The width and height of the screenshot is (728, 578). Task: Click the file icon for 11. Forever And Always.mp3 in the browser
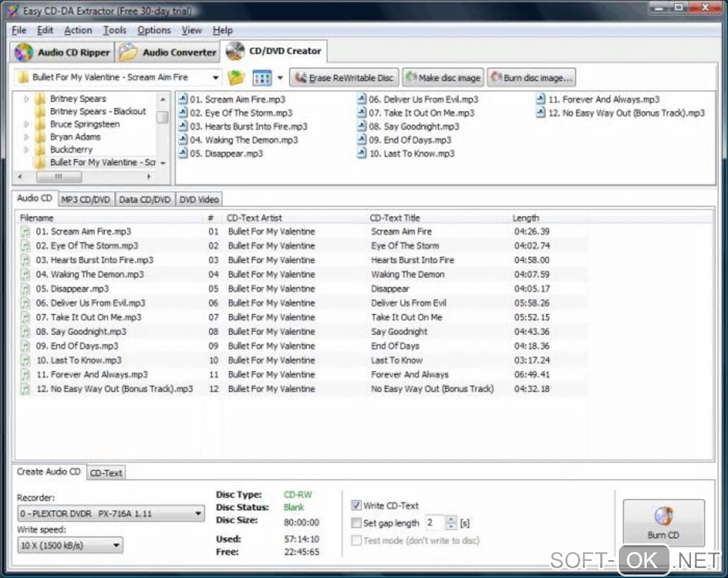541,99
